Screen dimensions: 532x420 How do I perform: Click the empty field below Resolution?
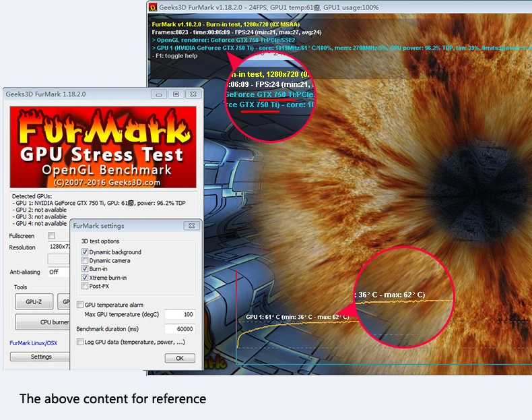tap(59, 259)
